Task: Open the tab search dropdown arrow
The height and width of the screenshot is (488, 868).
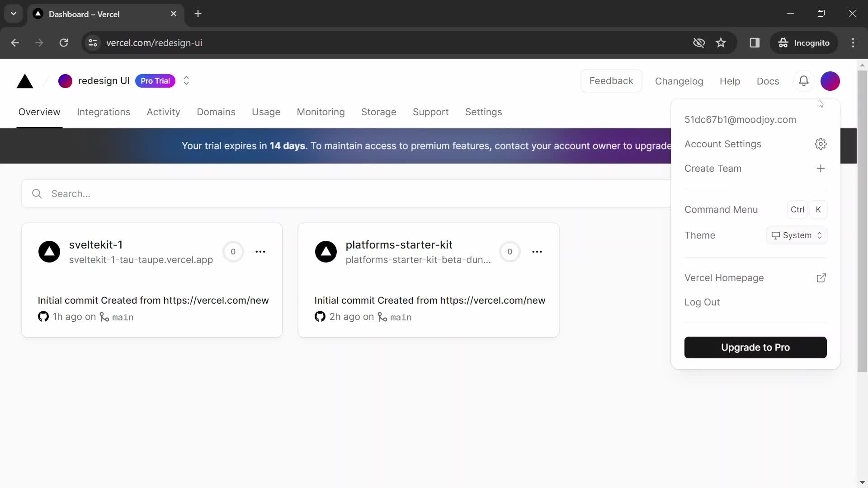Action: tap(14, 14)
